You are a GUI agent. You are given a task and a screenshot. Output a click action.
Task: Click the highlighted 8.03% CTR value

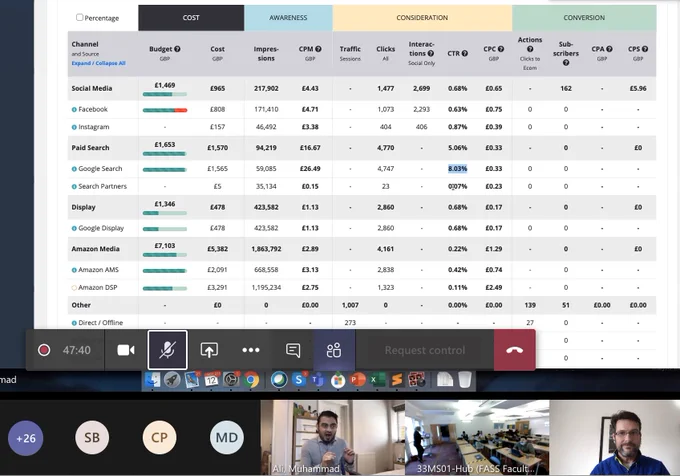pyautogui.click(x=458, y=169)
